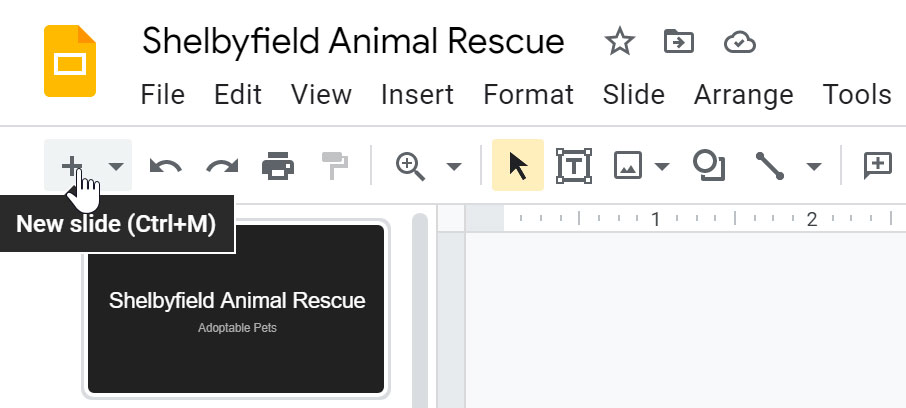This screenshot has width=906, height=408.
Task: Open the File menu
Action: tap(163, 95)
